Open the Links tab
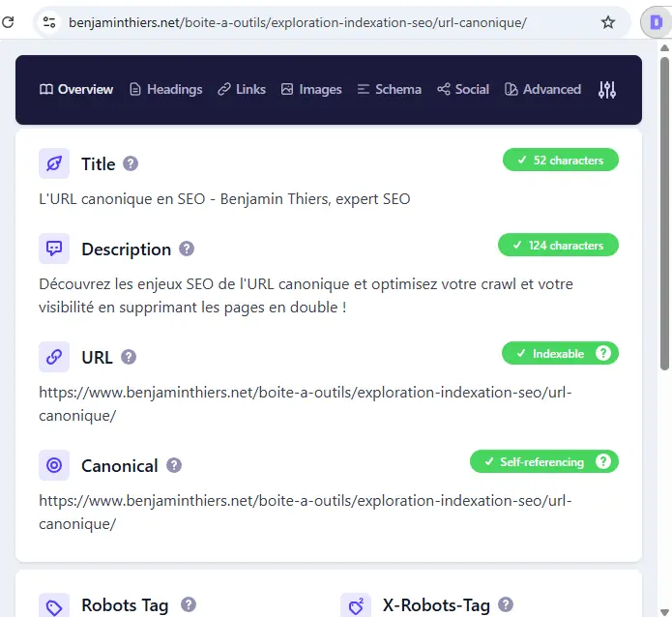672x617 pixels. click(242, 90)
